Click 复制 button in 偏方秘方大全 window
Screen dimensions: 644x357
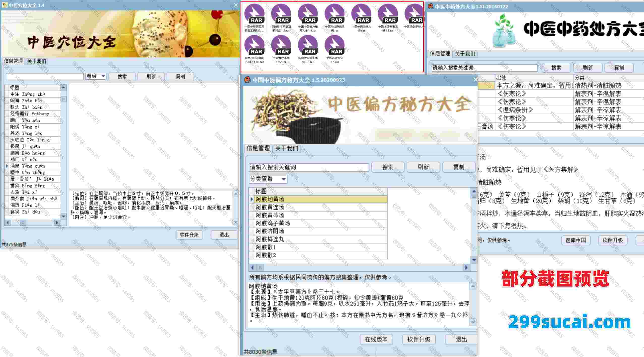(x=459, y=167)
